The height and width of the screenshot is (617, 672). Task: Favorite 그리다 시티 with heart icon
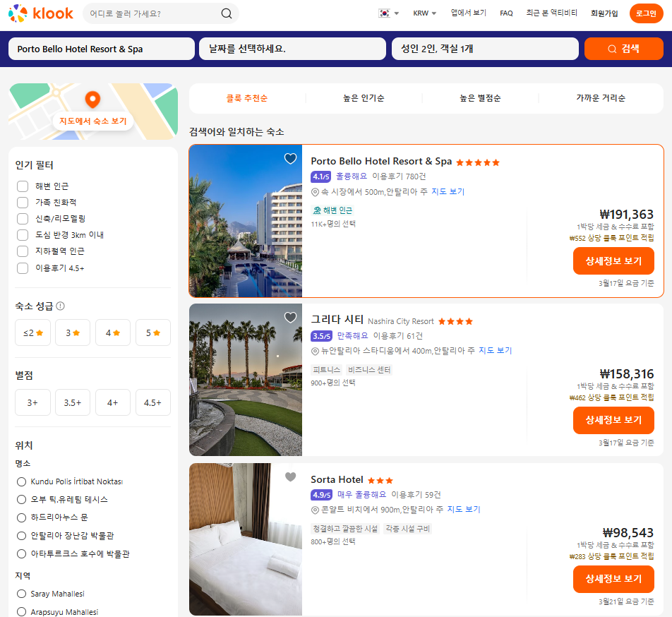291,317
